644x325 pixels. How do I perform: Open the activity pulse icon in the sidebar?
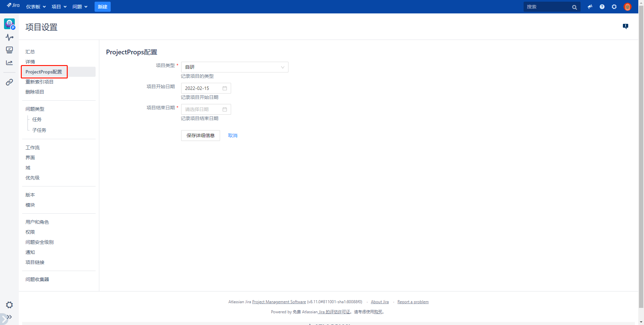point(9,37)
